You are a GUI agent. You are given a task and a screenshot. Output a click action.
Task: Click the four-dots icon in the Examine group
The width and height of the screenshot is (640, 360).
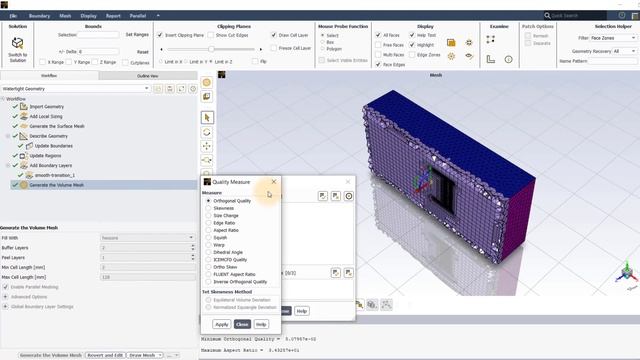click(x=491, y=39)
